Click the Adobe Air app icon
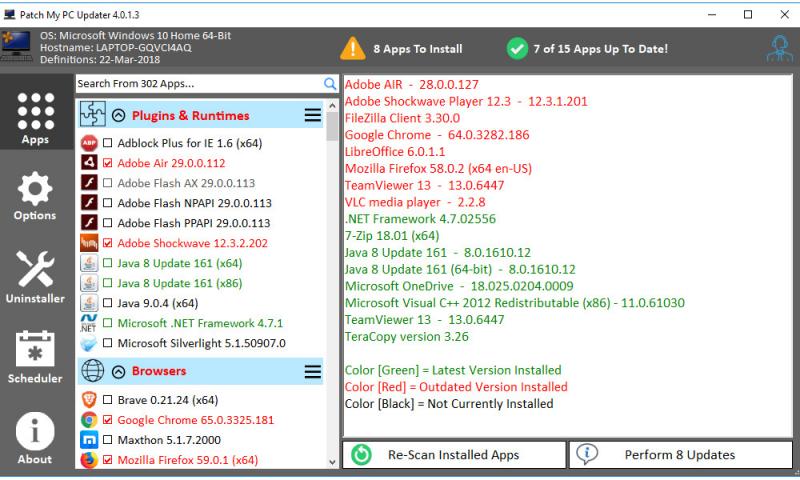Viewport: 800px width, 480px height. [x=89, y=163]
